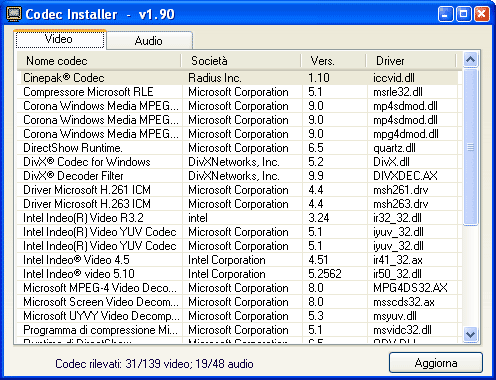Sort by Nome codec column header
Screen dimensions: 496x380
pos(99,61)
